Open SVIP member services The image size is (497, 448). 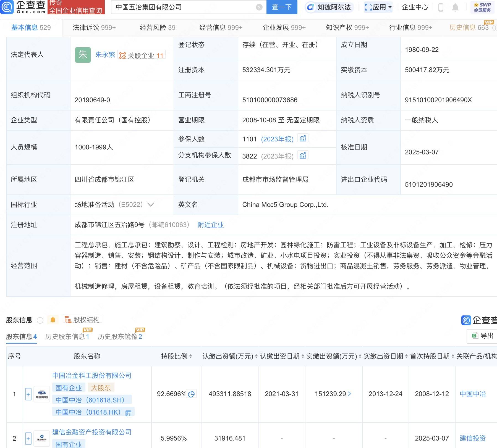482,7
